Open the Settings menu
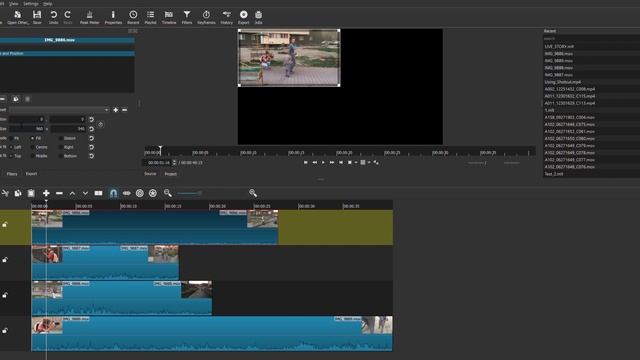Screen dimensions: 640x360 pyautogui.click(x=31, y=4)
